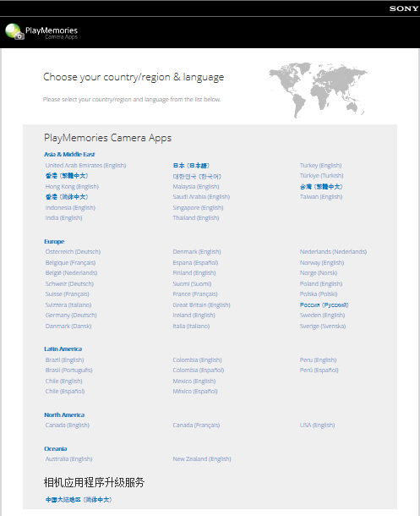Select USA (English) link
The image size is (420, 516).
point(317,425)
